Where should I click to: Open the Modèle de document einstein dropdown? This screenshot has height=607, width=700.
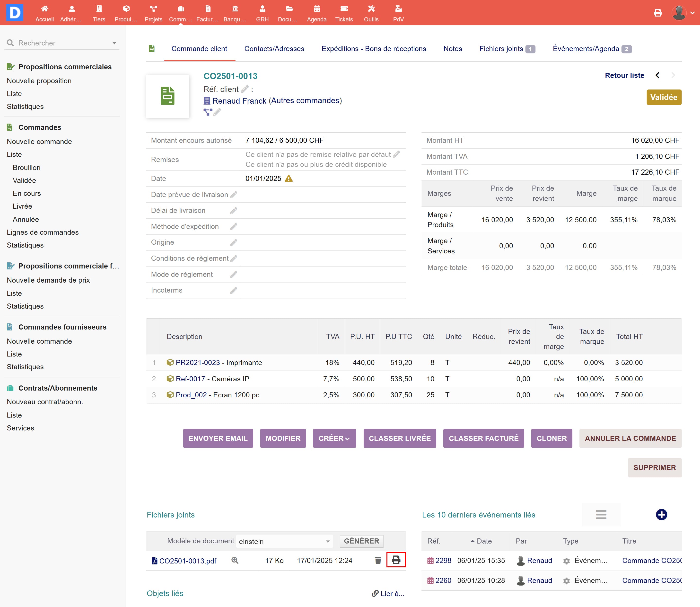284,541
